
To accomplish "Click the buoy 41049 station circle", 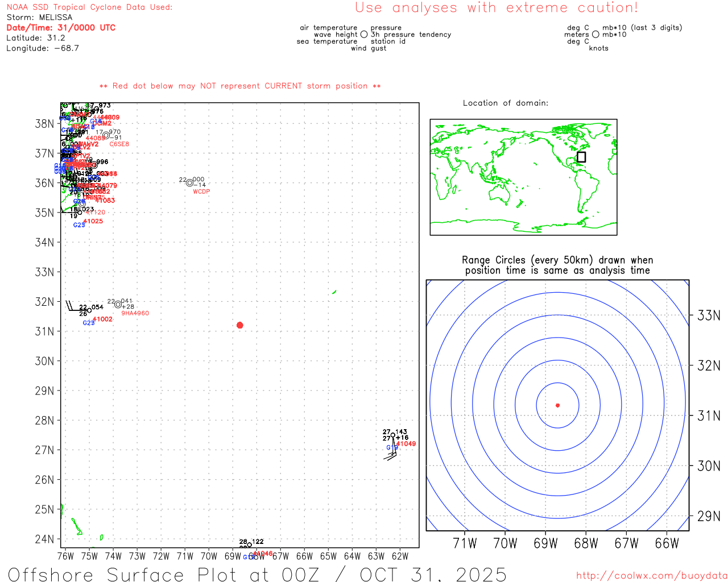I will (x=392, y=435).
